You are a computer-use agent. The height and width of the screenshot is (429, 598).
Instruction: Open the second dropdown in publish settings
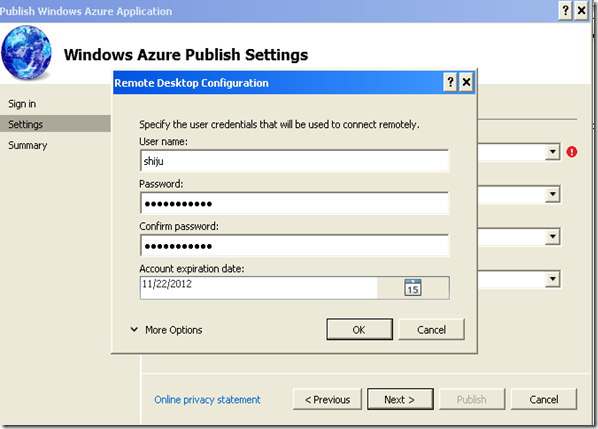coord(552,194)
